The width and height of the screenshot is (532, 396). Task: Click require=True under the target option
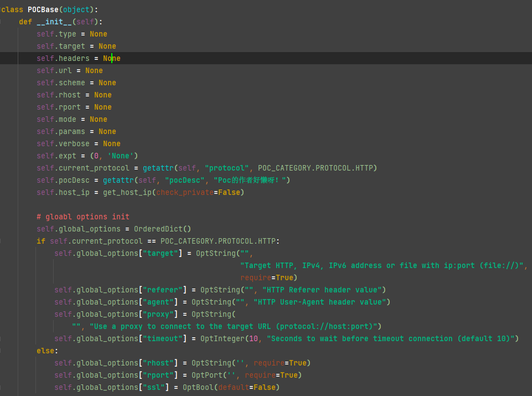(267, 278)
